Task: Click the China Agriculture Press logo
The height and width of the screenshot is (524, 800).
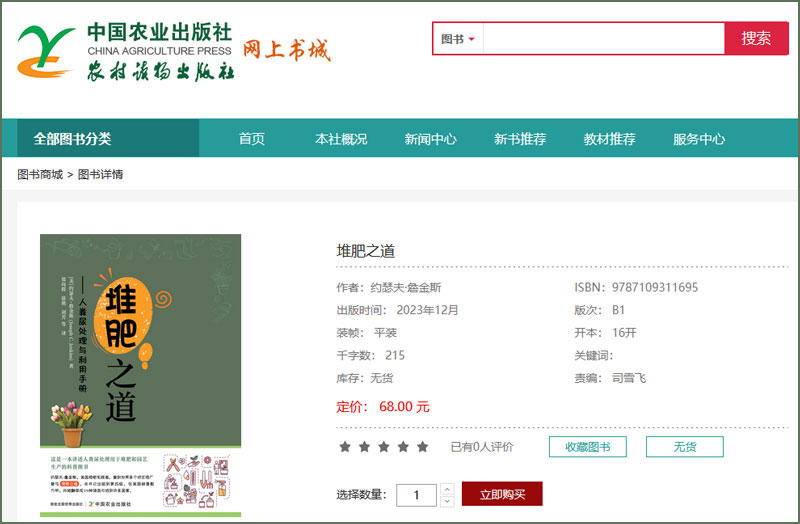Action: coord(126,52)
